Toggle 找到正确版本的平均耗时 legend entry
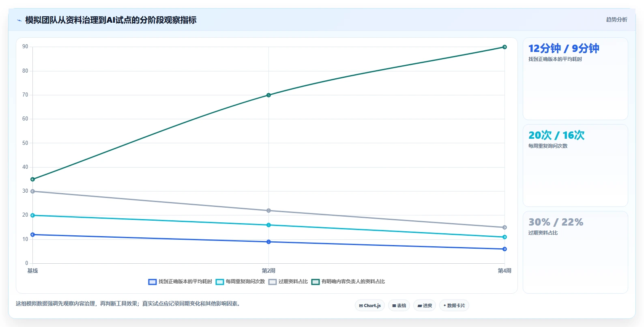The height and width of the screenshot is (327, 644). tap(180, 282)
